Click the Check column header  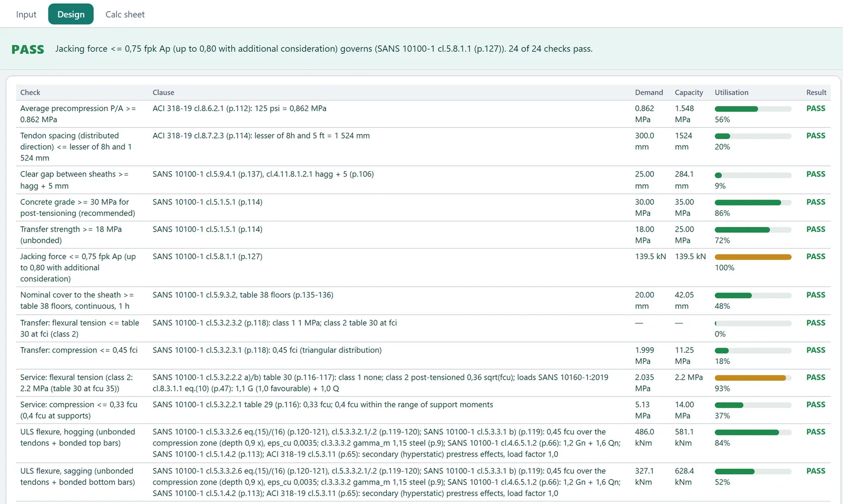30,92
